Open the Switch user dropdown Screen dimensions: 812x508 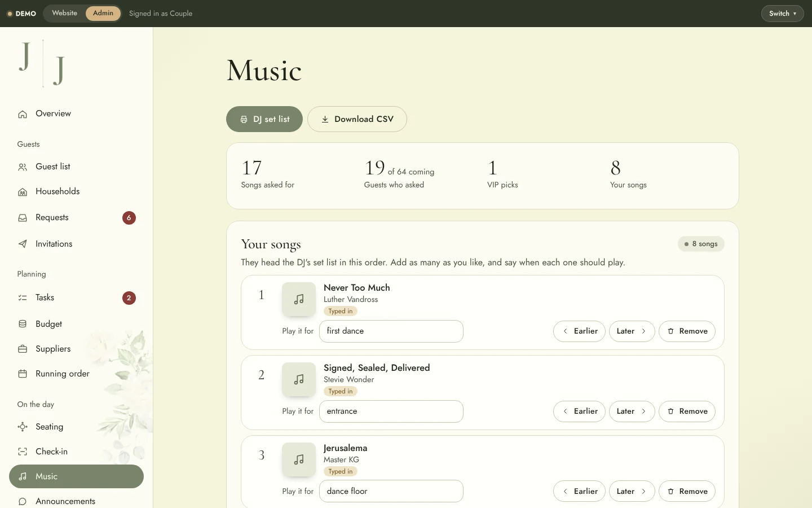click(x=782, y=14)
